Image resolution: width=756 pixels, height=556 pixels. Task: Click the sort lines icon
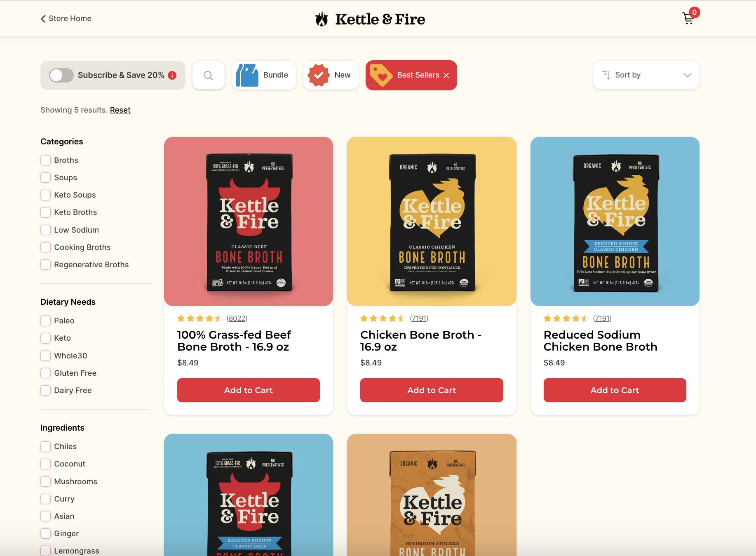click(606, 75)
